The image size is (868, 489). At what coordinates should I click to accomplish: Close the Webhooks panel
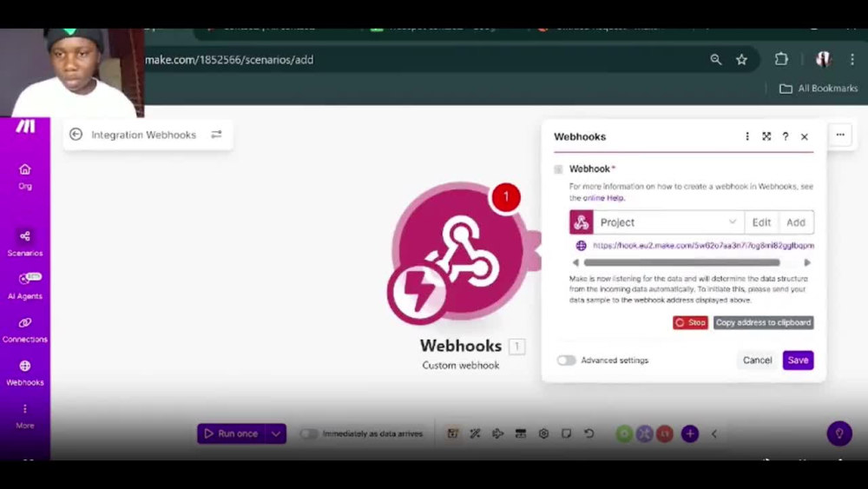coord(805,136)
